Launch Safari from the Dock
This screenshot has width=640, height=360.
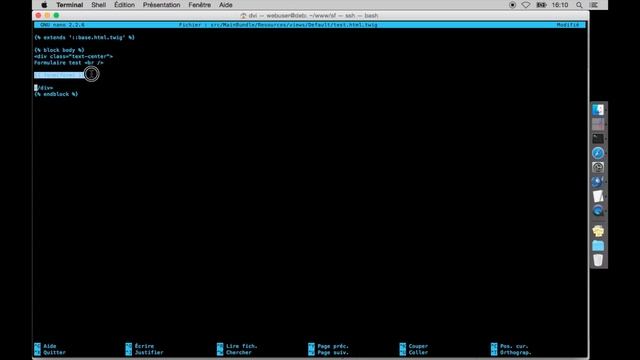pos(598,153)
